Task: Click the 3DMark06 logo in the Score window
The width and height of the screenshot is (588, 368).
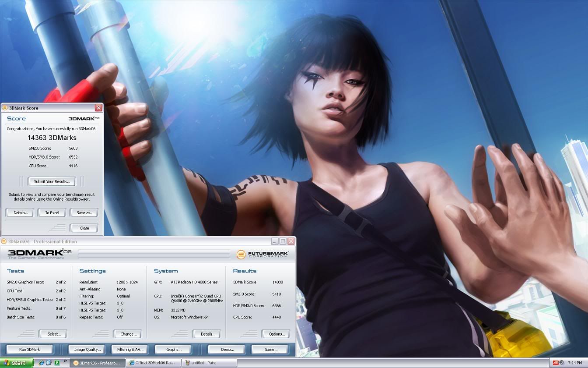Action: click(x=84, y=119)
